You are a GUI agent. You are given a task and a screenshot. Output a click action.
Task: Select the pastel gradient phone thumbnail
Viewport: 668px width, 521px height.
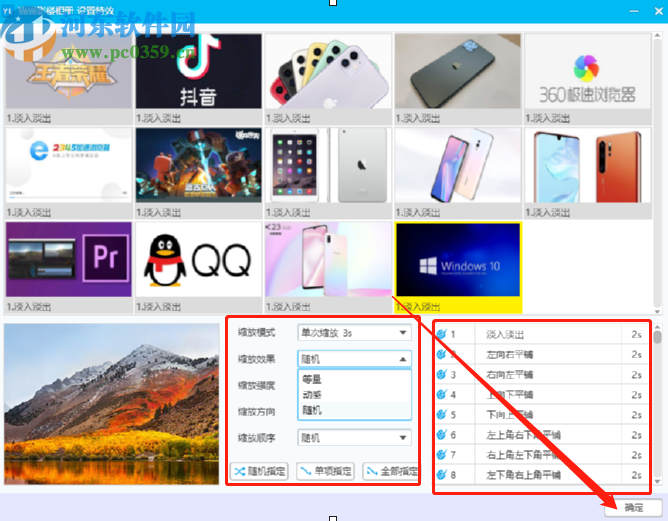pyautogui.click(x=328, y=259)
